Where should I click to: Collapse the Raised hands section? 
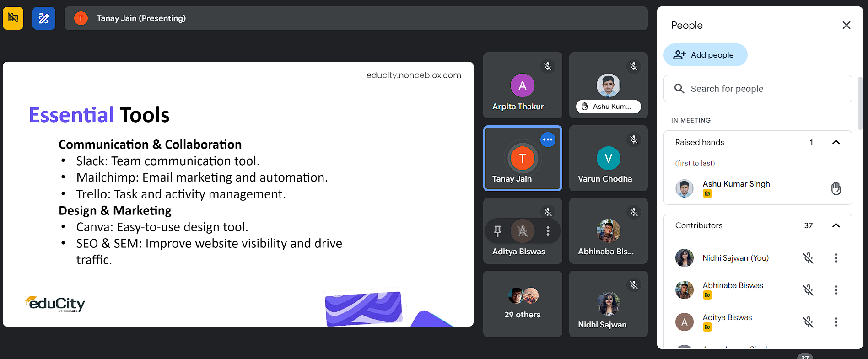(836, 142)
